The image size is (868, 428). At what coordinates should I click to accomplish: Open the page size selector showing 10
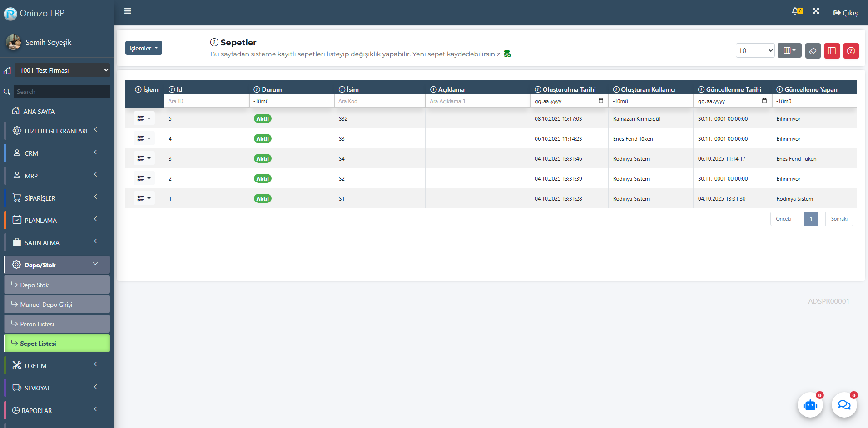tap(755, 51)
